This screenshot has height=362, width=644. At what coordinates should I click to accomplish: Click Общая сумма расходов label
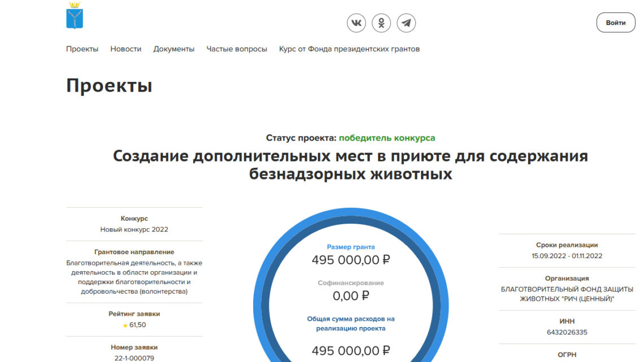coord(351,324)
